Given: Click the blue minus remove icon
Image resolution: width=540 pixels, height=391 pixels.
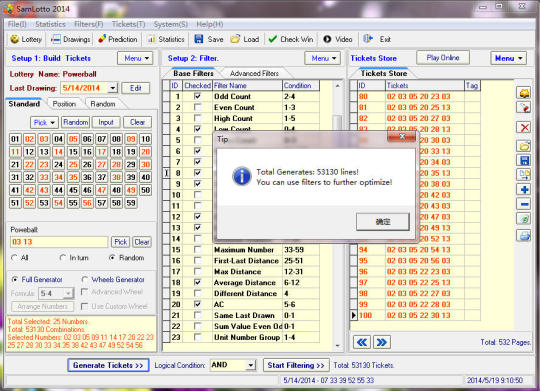Looking at the screenshot, I should pos(524,204).
